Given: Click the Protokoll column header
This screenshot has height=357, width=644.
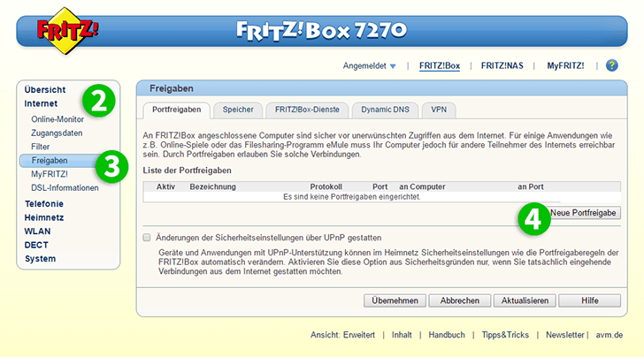Looking at the screenshot, I should tap(326, 186).
